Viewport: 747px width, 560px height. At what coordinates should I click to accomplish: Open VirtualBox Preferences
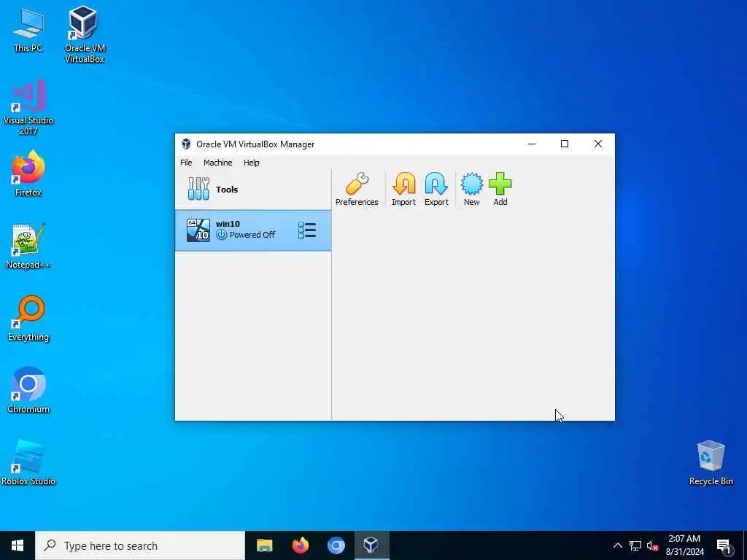[356, 190]
